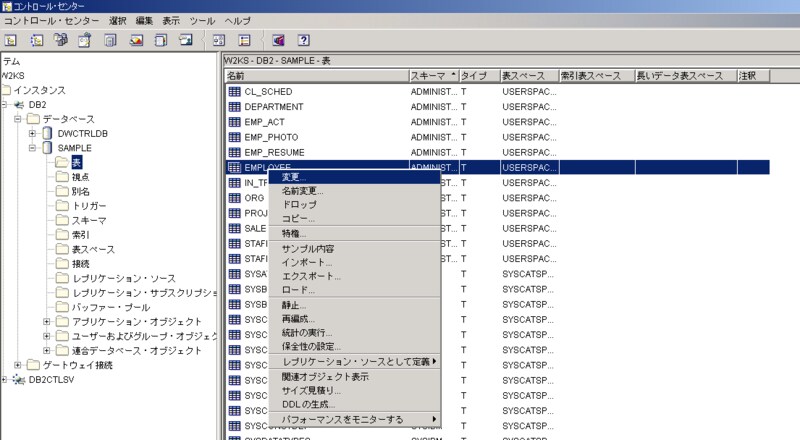Open the 表示 menu in the menu bar
Screen dimensions: 800x440
pos(171,21)
